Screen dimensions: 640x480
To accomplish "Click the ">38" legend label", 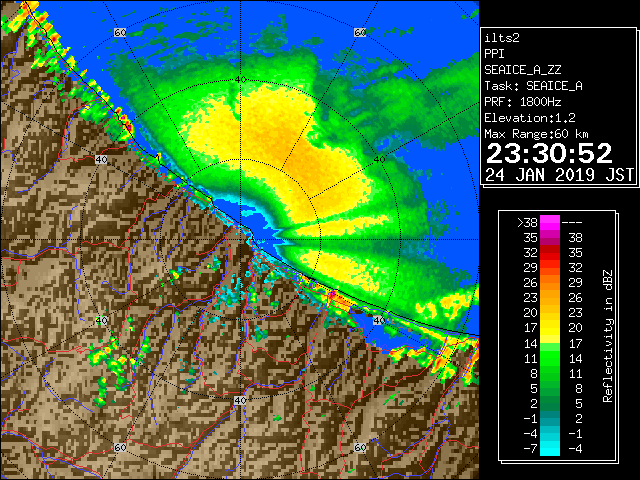I will [527, 223].
